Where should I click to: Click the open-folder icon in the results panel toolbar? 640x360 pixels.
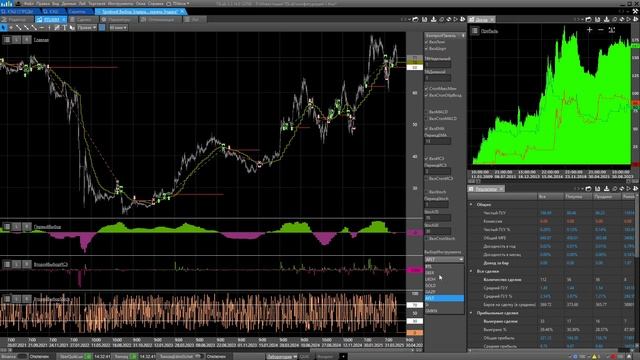[x=589, y=189]
